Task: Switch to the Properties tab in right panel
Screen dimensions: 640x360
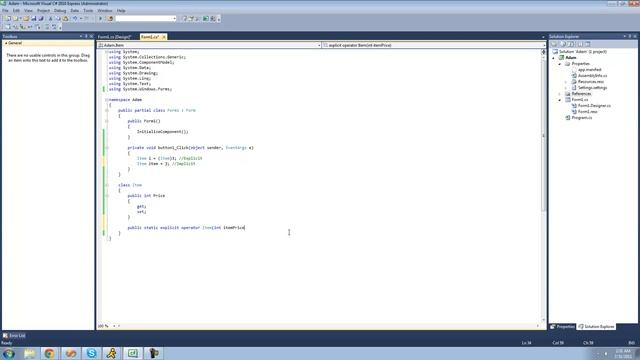Action: click(x=562, y=327)
